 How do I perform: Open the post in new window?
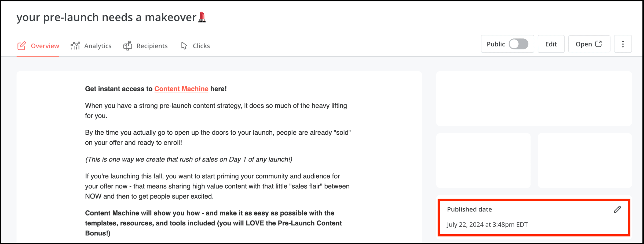pos(589,44)
